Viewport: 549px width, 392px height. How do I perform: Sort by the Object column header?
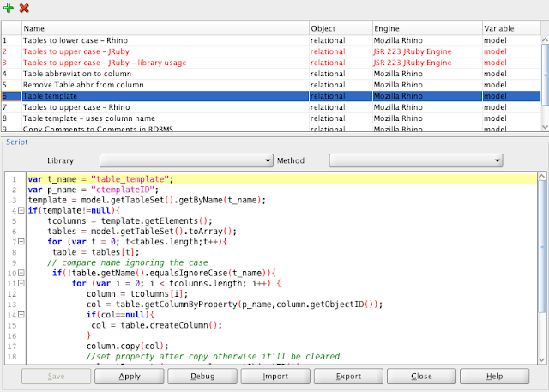click(x=341, y=28)
